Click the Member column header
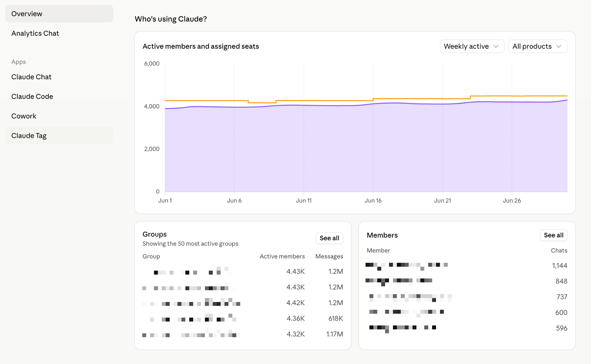The width and height of the screenshot is (591, 364). [x=378, y=250]
